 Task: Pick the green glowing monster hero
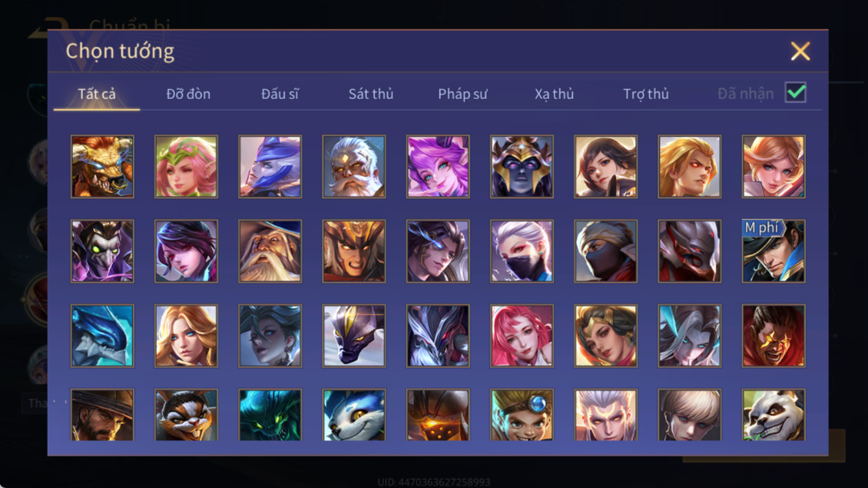tap(270, 415)
